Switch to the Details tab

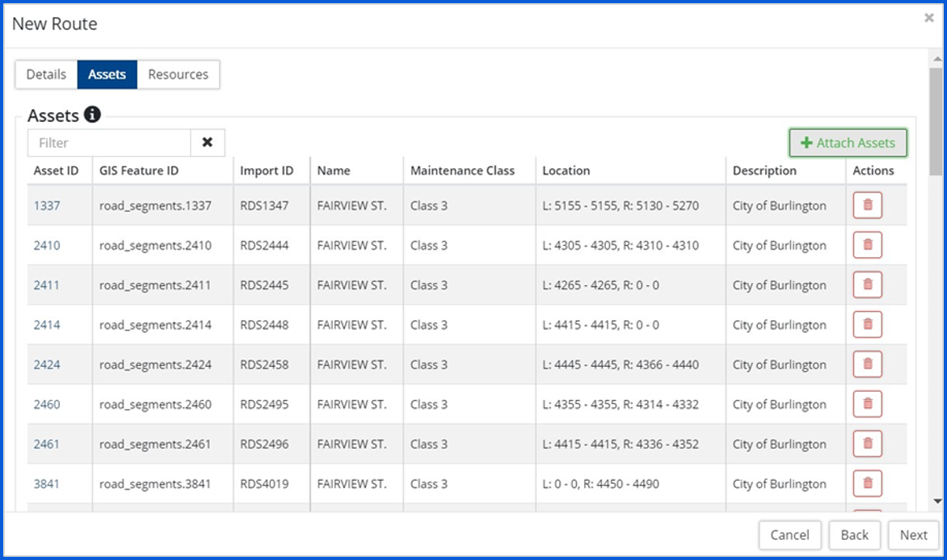coord(46,74)
